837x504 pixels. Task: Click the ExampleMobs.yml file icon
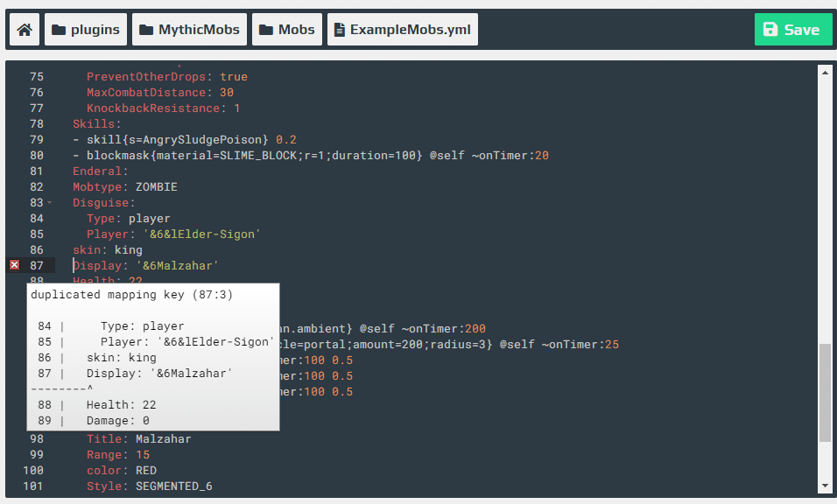coord(340,30)
